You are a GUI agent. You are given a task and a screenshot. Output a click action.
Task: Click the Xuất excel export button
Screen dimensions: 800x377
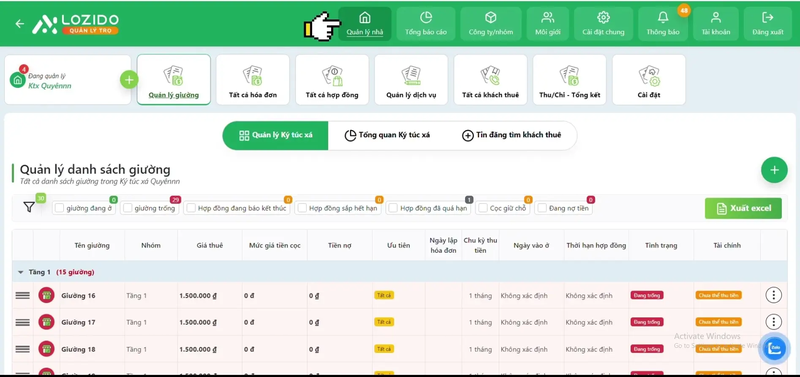pyautogui.click(x=743, y=208)
